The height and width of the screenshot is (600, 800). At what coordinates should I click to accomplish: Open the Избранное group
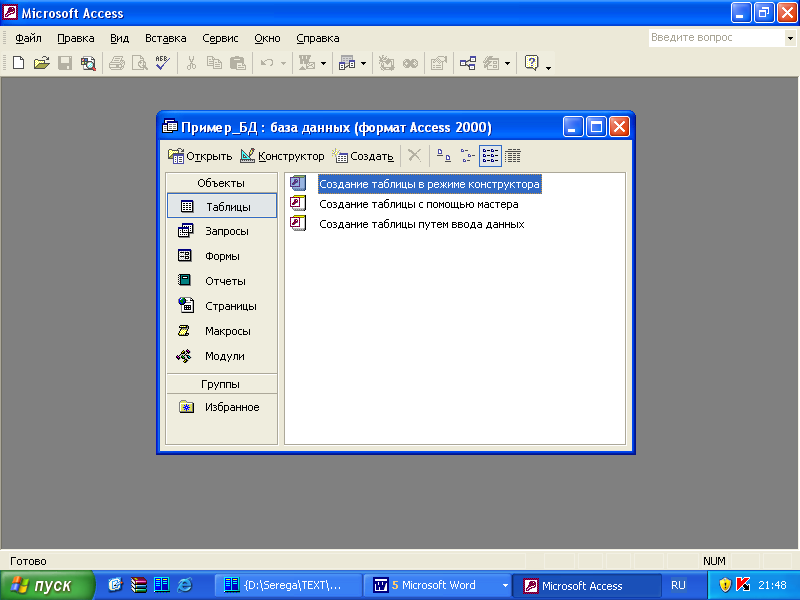pyautogui.click(x=221, y=407)
